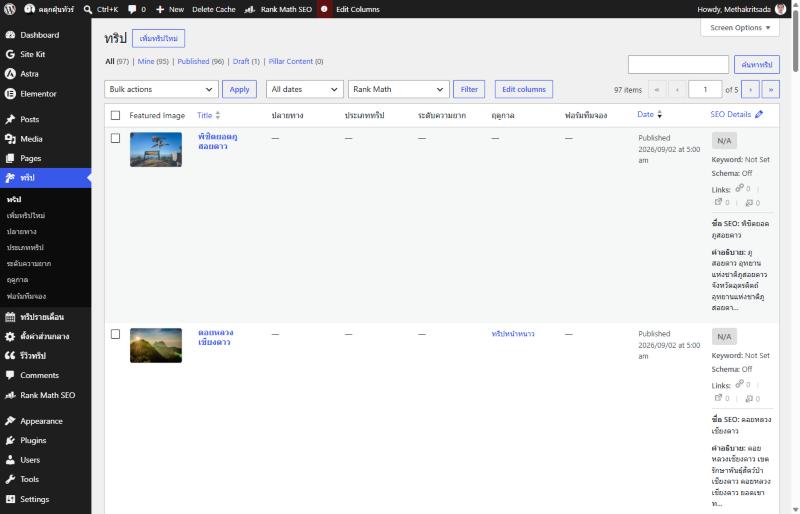Click the ทริปหน้าหนาว season link
The image size is (800, 514).
tap(513, 334)
